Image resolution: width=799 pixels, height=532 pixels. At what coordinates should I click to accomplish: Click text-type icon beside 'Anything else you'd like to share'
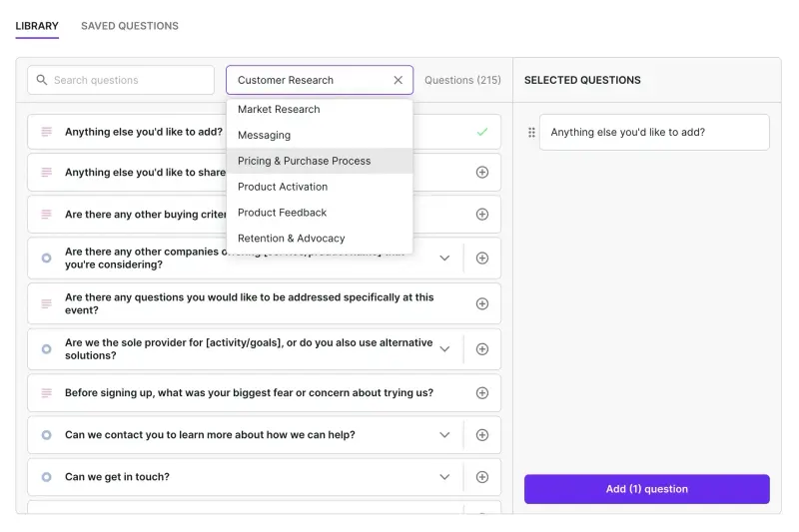click(46, 172)
